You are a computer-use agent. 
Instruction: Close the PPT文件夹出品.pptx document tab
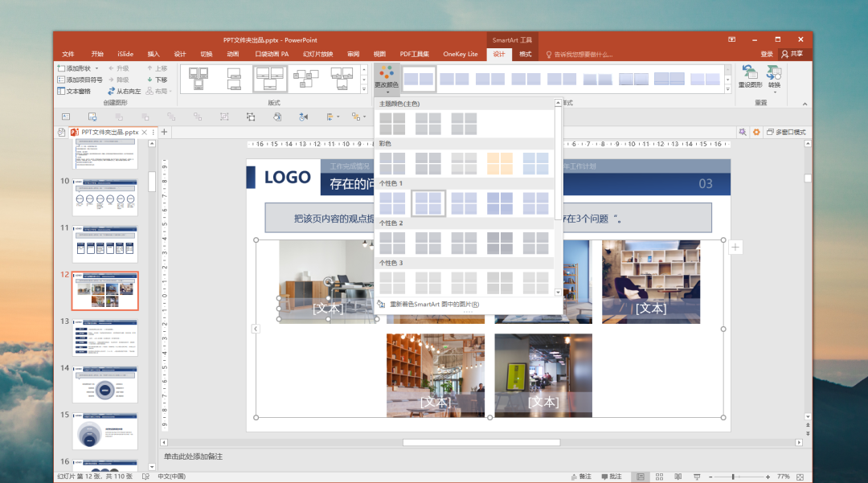coord(145,133)
